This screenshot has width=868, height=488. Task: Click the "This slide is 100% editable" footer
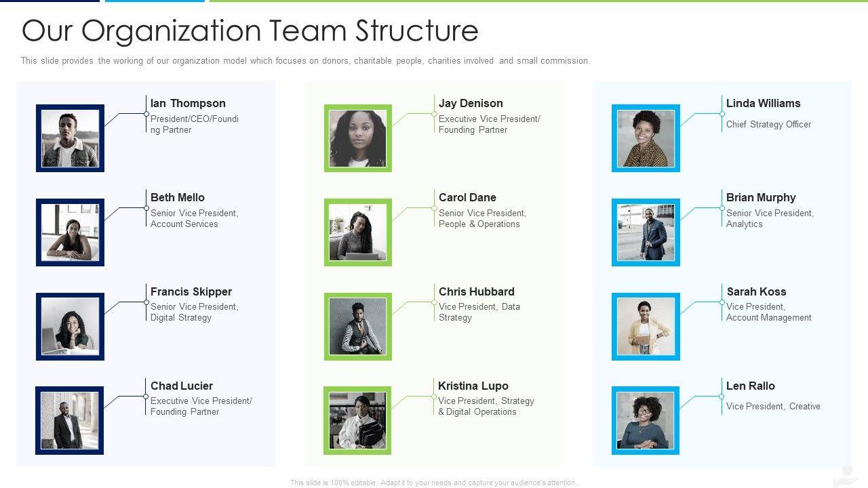click(x=434, y=483)
